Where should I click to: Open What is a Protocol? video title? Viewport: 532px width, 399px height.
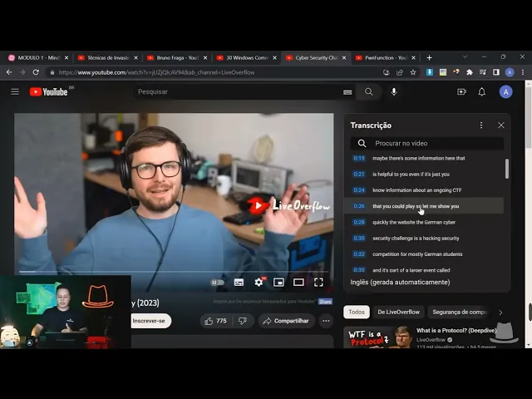tap(456, 331)
